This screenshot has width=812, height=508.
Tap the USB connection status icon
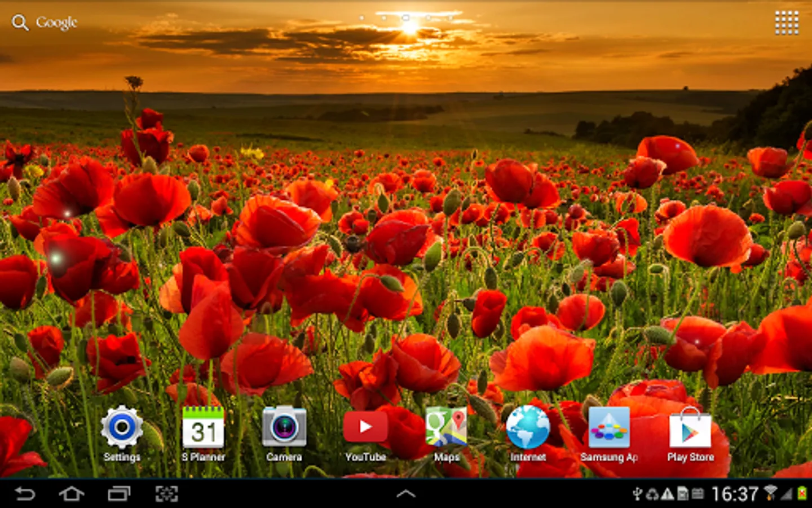637,494
